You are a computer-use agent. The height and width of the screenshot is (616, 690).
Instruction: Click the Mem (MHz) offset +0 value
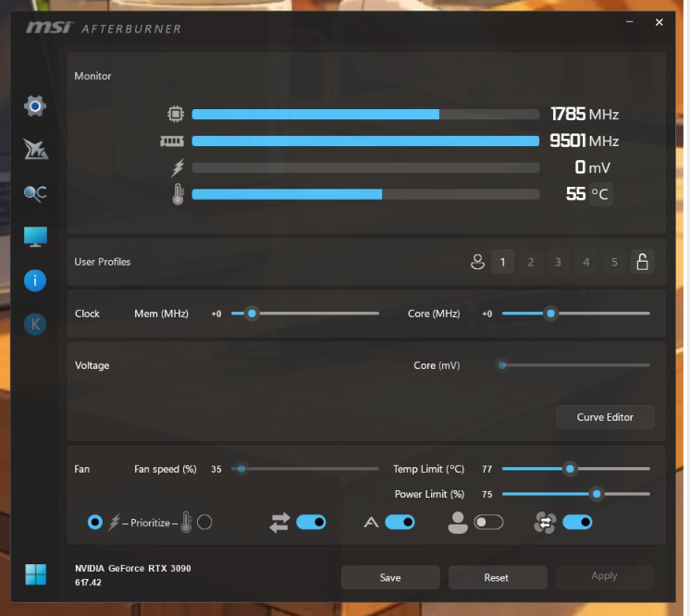tap(216, 314)
